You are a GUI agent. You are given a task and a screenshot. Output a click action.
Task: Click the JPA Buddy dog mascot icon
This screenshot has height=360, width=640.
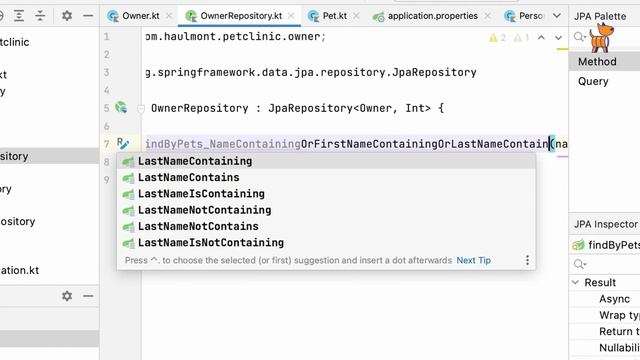click(x=602, y=38)
